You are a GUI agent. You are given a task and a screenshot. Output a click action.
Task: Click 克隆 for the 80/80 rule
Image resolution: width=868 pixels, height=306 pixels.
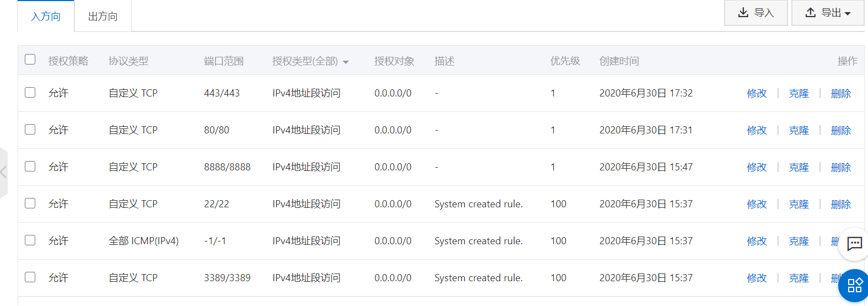(799, 131)
